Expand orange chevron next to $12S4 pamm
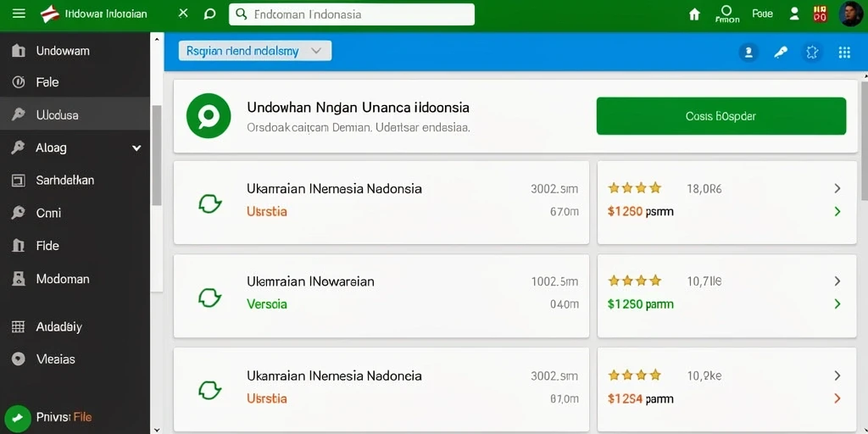The image size is (868, 434). click(x=837, y=398)
